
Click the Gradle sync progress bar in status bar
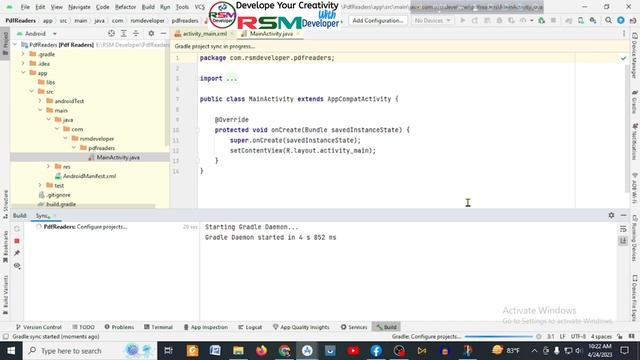click(499, 337)
